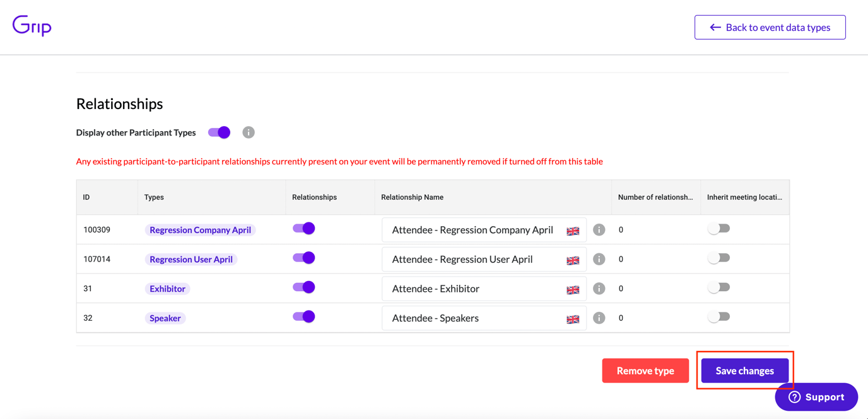This screenshot has width=868, height=419.
Task: Turn off Relationships toggle for the Exhibitor row
Action: click(303, 287)
